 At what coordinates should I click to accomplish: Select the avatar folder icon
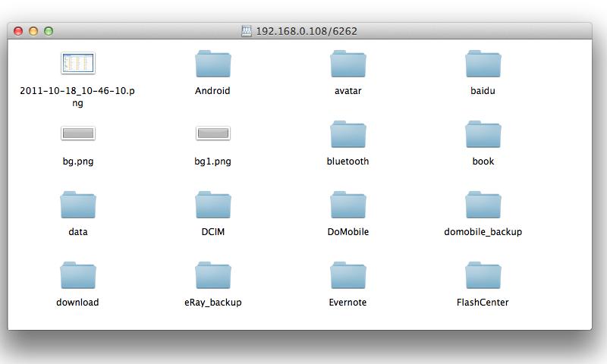tap(348, 64)
